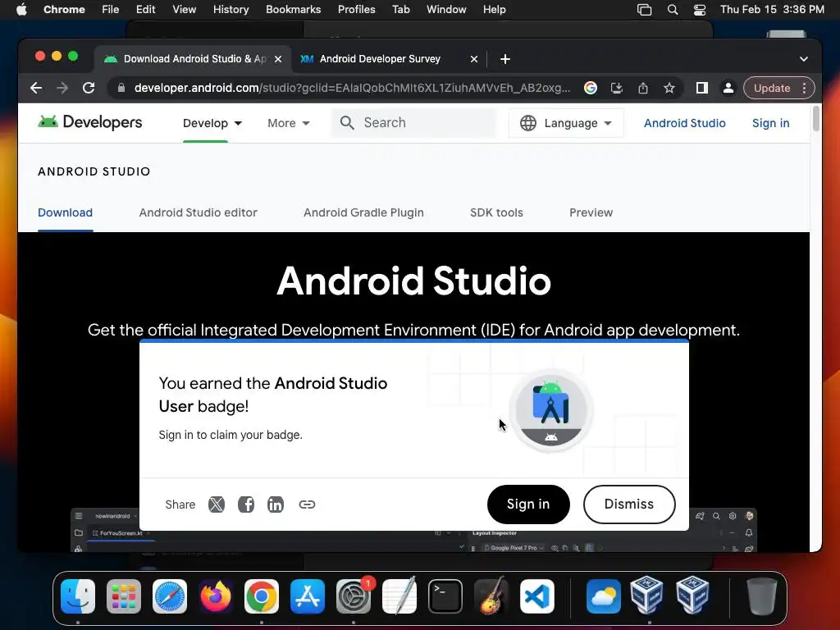
Task: Open Spotlight search in menu bar
Action: pos(673,10)
